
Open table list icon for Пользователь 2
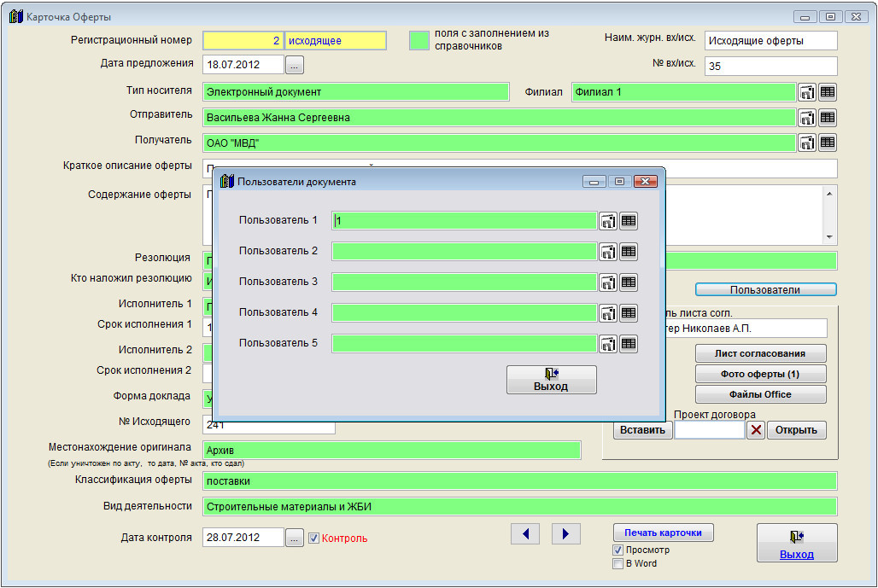point(629,252)
